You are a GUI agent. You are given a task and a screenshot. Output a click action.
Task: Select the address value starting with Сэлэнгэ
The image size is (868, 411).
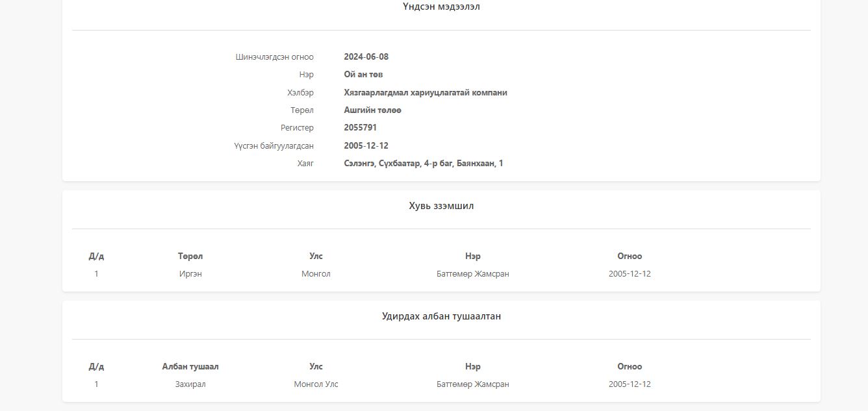coord(423,164)
